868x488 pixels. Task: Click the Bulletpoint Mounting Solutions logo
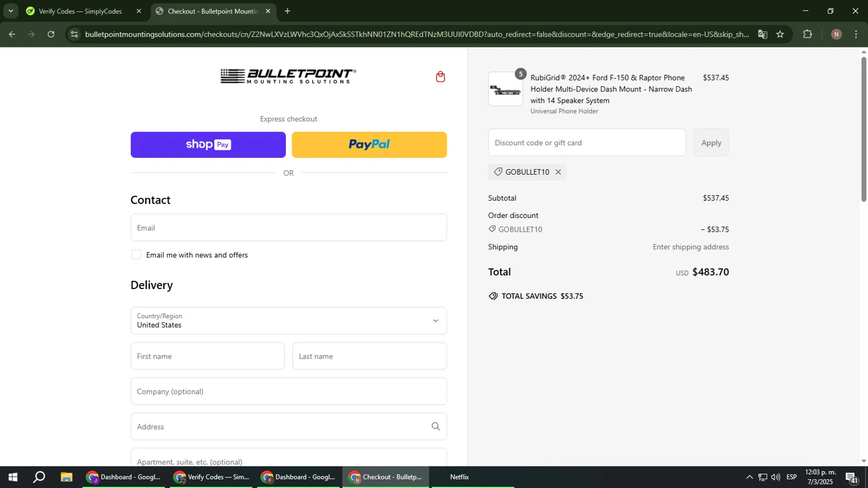pyautogui.click(x=288, y=76)
